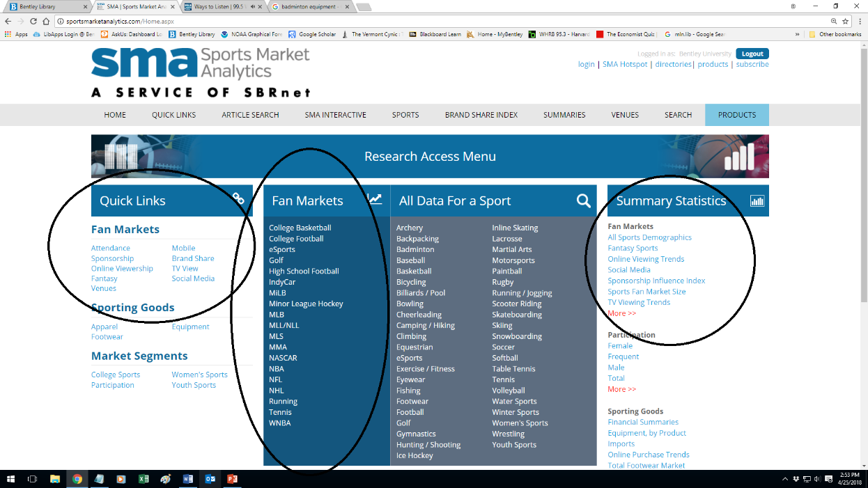868x488 pixels.
Task: Open the Windows Start menu
Action: point(11,479)
